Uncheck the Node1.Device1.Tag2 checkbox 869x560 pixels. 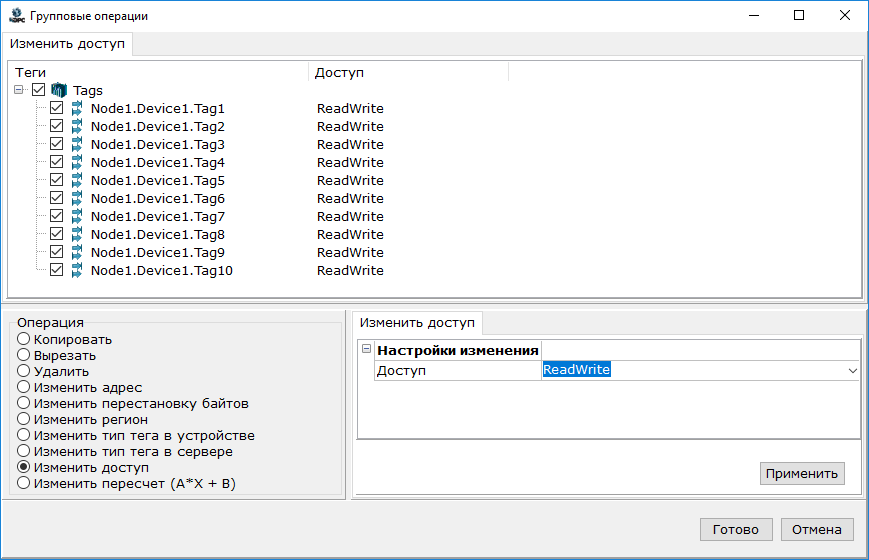(x=57, y=126)
